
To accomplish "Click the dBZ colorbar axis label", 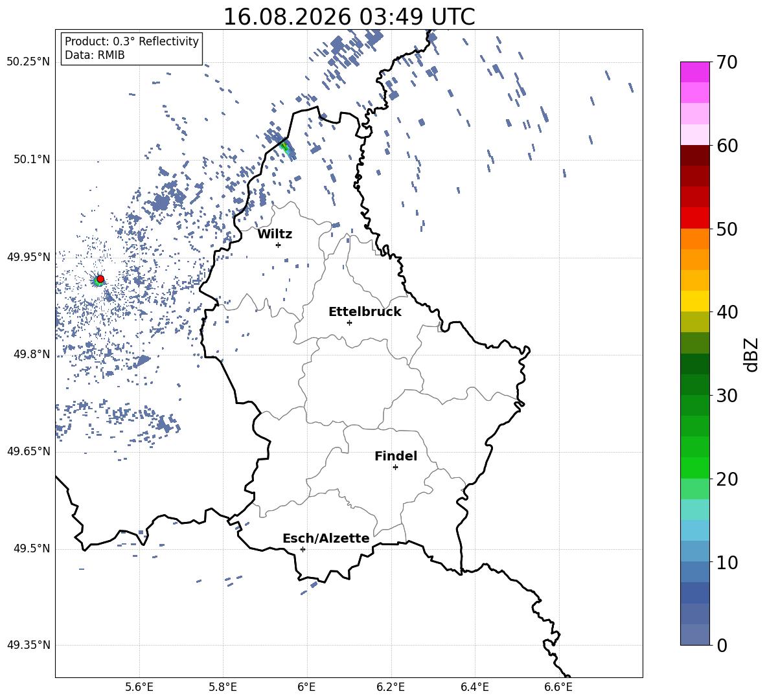I will 752,355.
